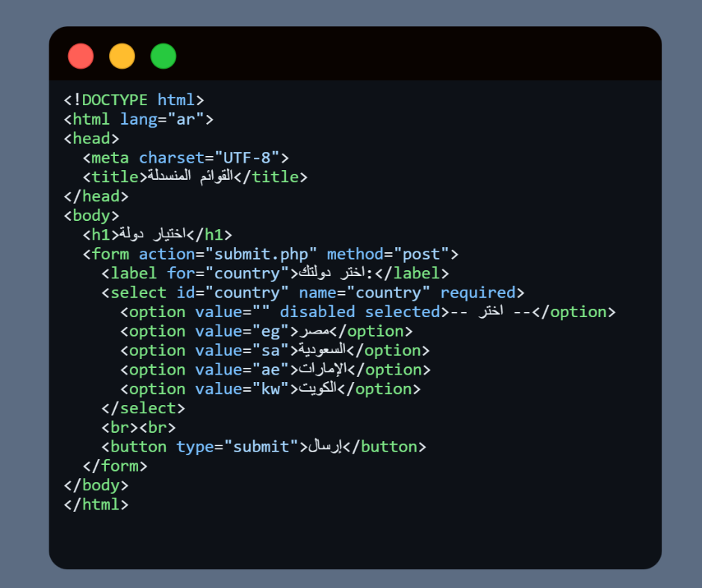This screenshot has height=588, width=702.
Task: Click the DOCTYPE html declaration line
Action: pyautogui.click(x=134, y=100)
